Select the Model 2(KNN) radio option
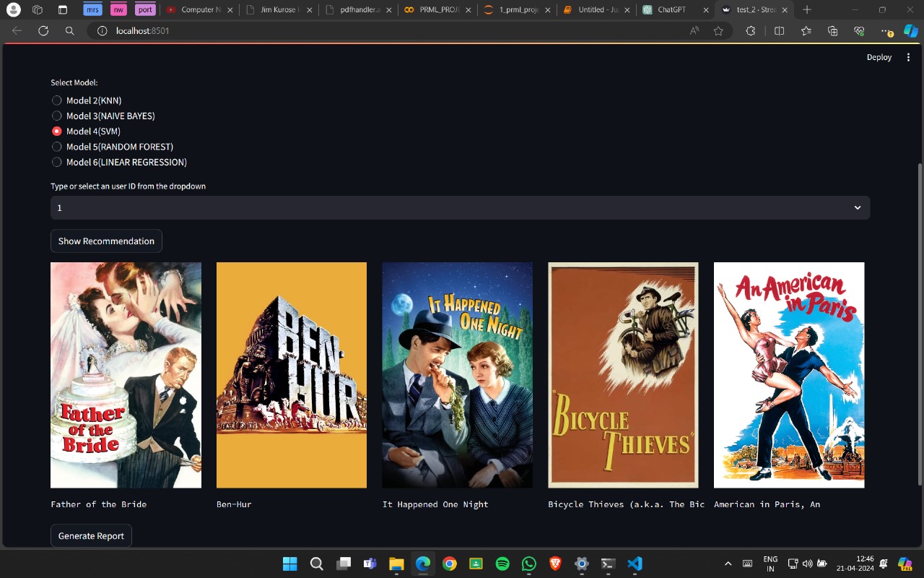Viewport: 924px width, 578px height. click(87, 100)
